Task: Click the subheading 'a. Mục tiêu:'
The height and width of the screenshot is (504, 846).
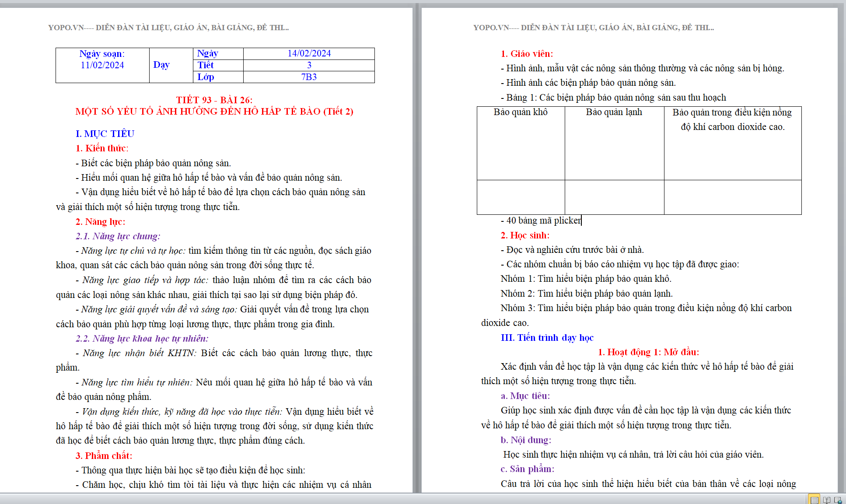Action: coord(525,396)
